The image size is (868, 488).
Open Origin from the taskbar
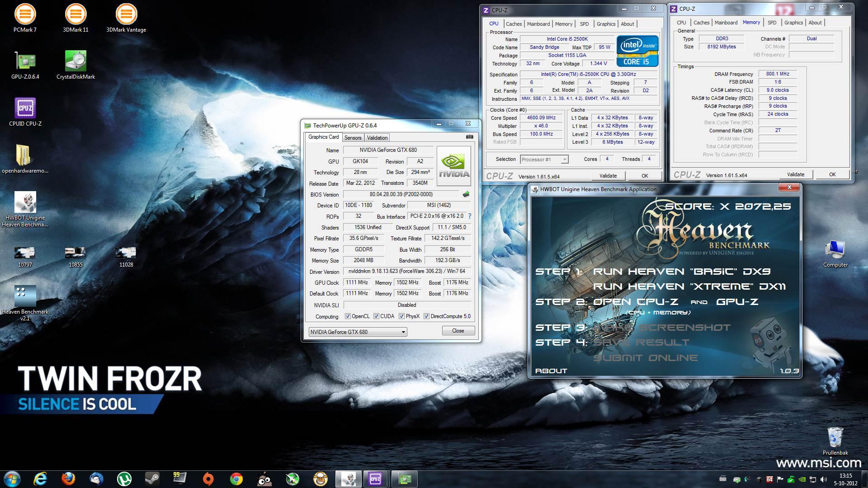(x=208, y=479)
